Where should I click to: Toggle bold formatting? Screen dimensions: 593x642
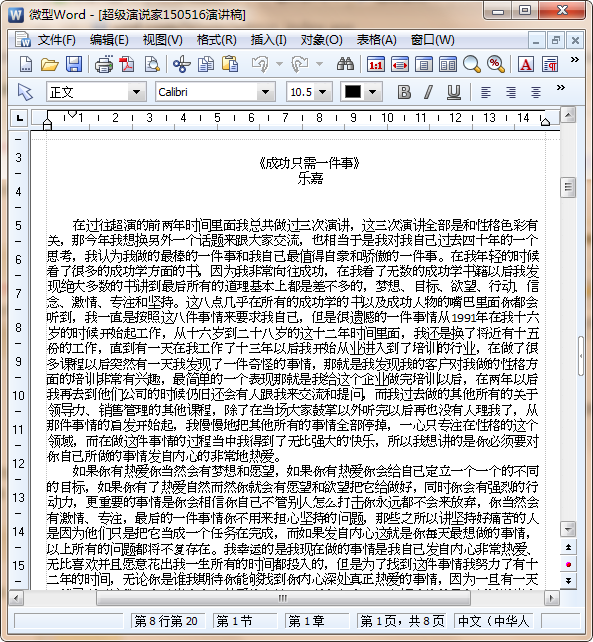coord(404,92)
